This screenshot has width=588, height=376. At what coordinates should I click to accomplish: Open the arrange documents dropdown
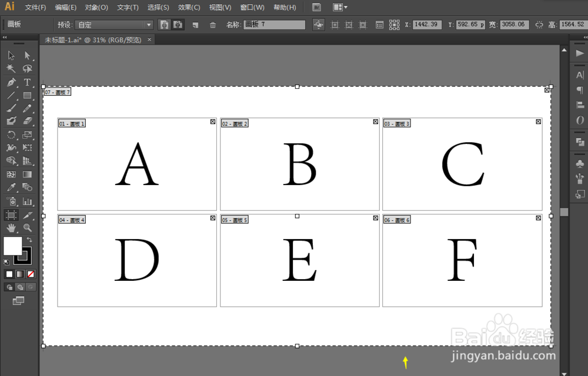pos(340,7)
